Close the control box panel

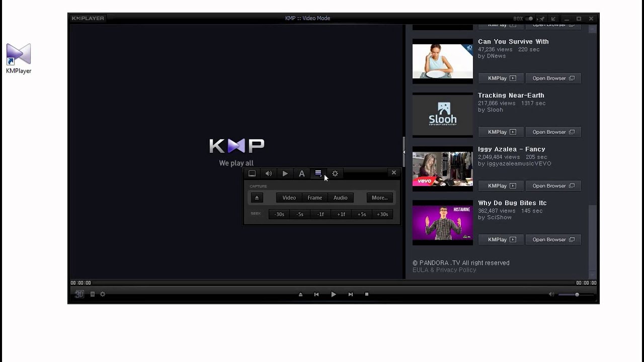pos(394,172)
